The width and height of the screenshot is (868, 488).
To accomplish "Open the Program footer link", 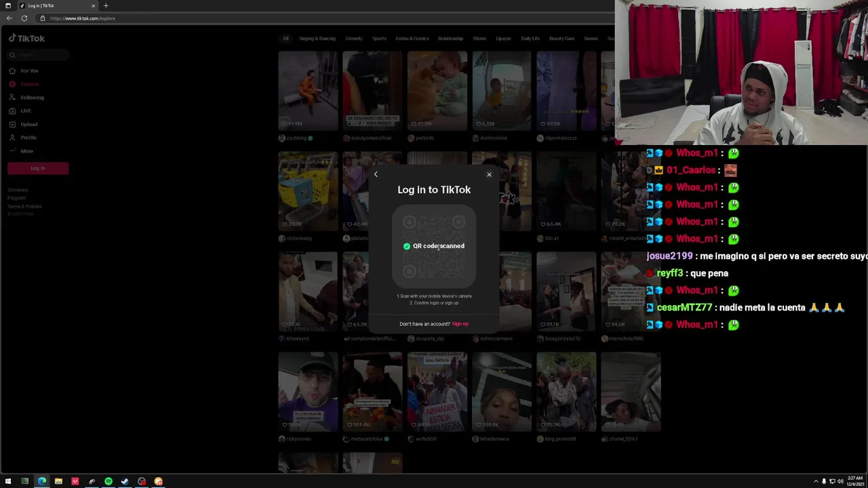I will coord(17,198).
